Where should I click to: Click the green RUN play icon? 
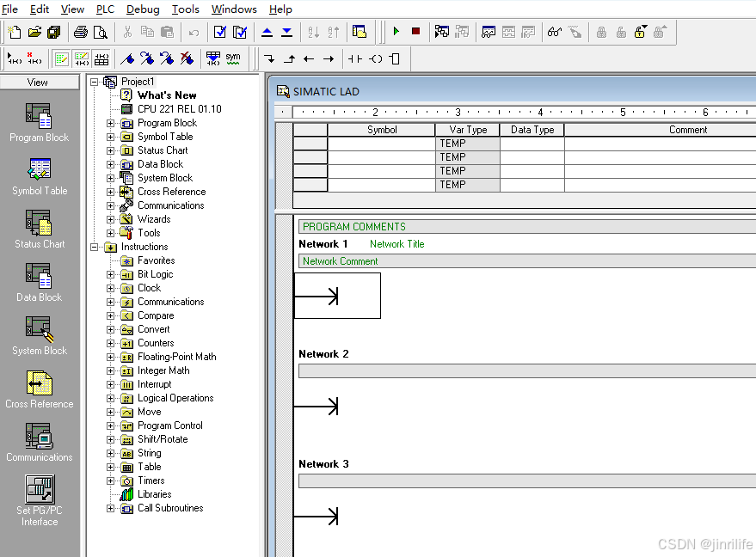[x=396, y=31]
